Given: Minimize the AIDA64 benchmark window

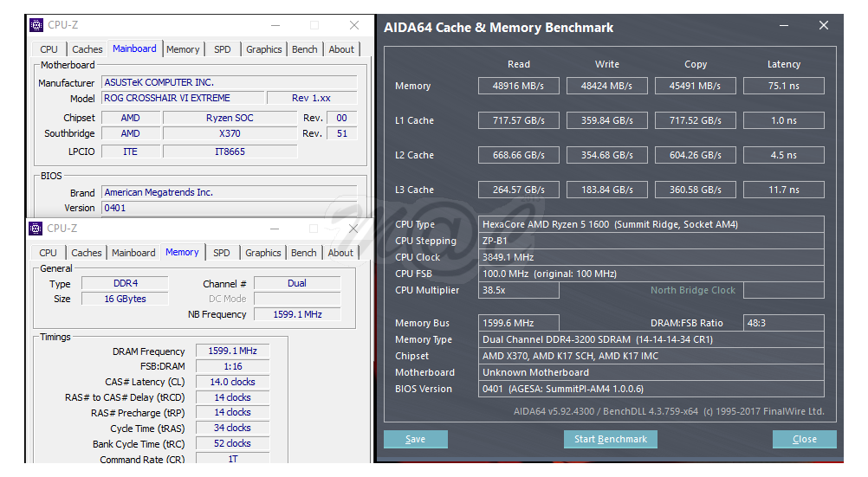Looking at the screenshot, I should click(784, 25).
